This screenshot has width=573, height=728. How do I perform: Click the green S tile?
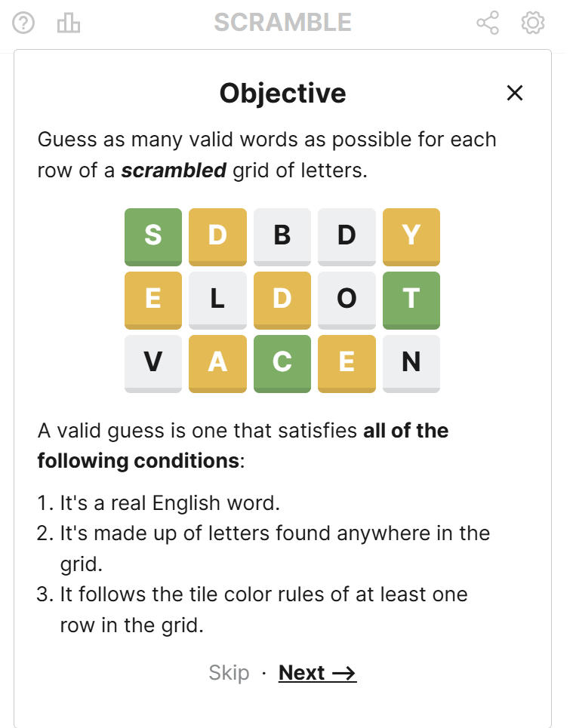tap(153, 236)
